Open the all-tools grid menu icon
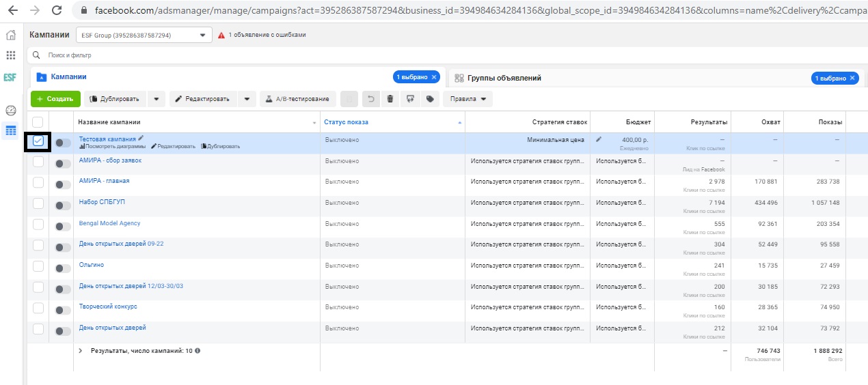868x385 pixels. click(x=10, y=55)
